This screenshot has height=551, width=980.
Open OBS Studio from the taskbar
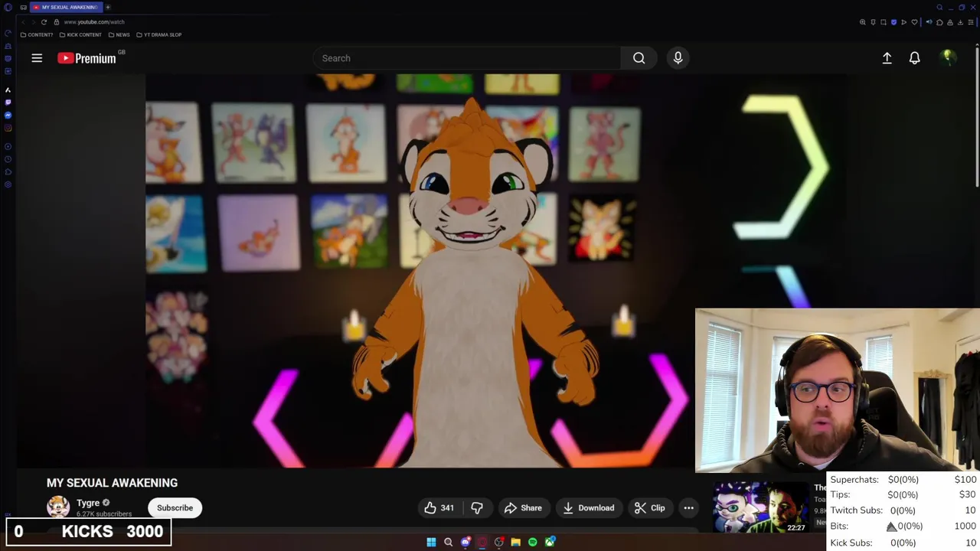(x=499, y=542)
